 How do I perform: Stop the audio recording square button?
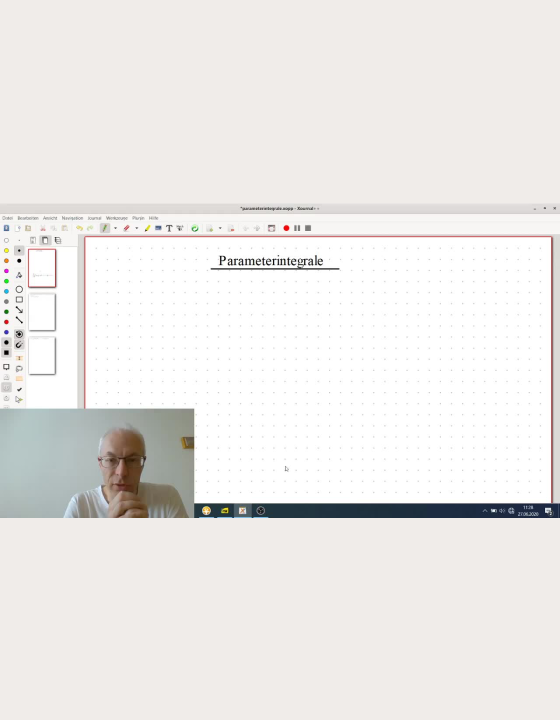[308, 228]
